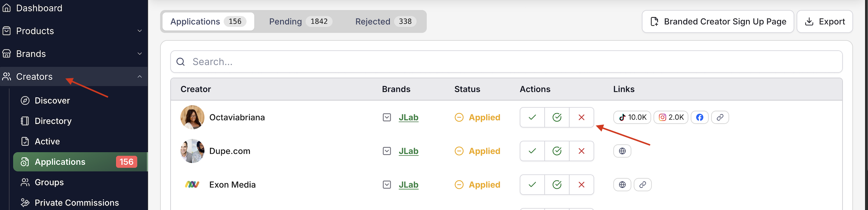Switch to the Rejected tab
Viewport: 868px width, 210px height.
click(x=385, y=22)
